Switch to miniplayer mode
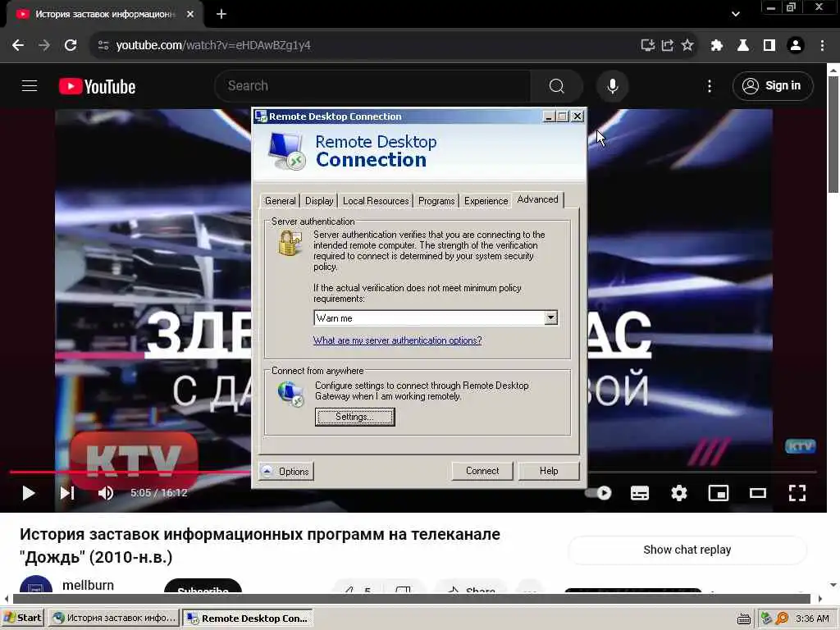840x630 pixels. tap(719, 493)
